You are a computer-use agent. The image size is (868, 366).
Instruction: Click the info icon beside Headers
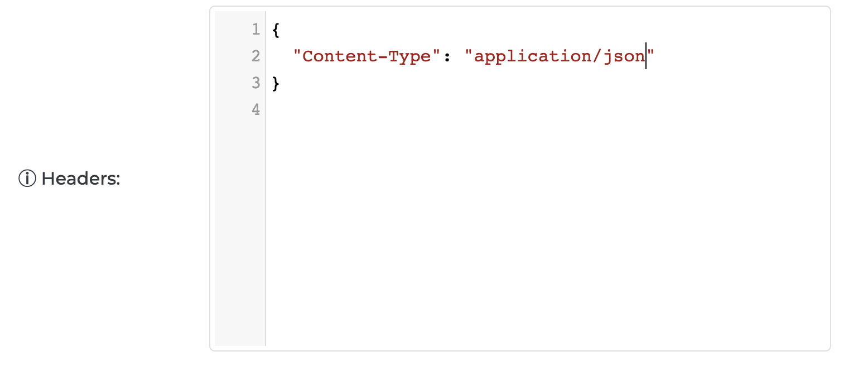pyautogui.click(x=27, y=179)
